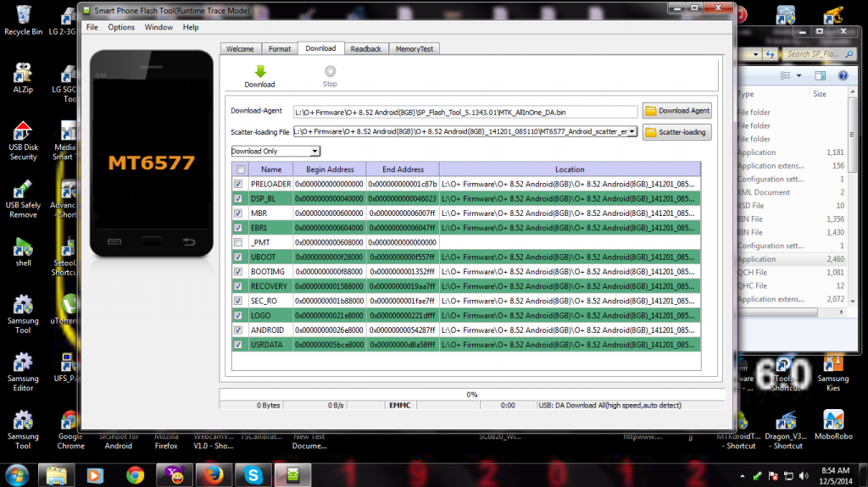The height and width of the screenshot is (487, 868).
Task: Toggle the select-all checkbox in table header
Action: [238, 169]
